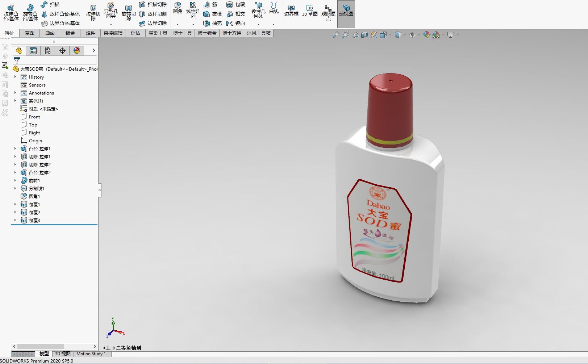588x364 pixels.
Task: Click the 扫描切除 swept cut tool
Action: (x=153, y=4)
